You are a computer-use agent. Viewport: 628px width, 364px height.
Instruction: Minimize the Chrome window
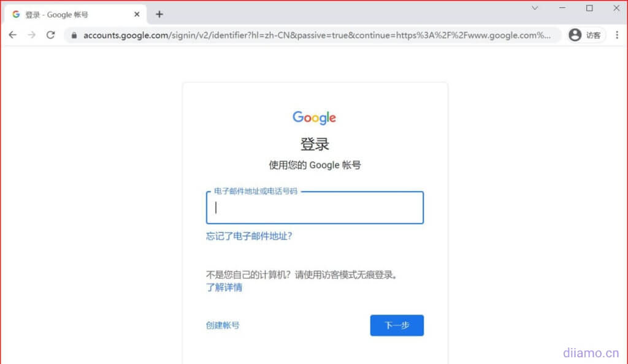point(562,8)
